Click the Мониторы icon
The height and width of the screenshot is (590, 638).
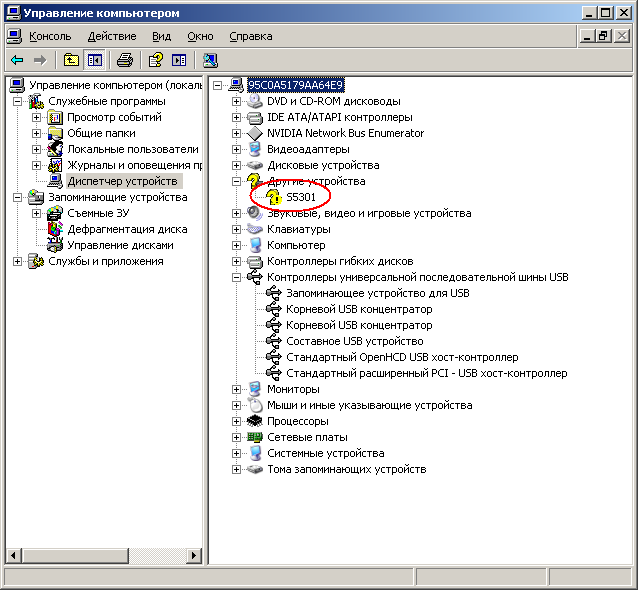255,389
